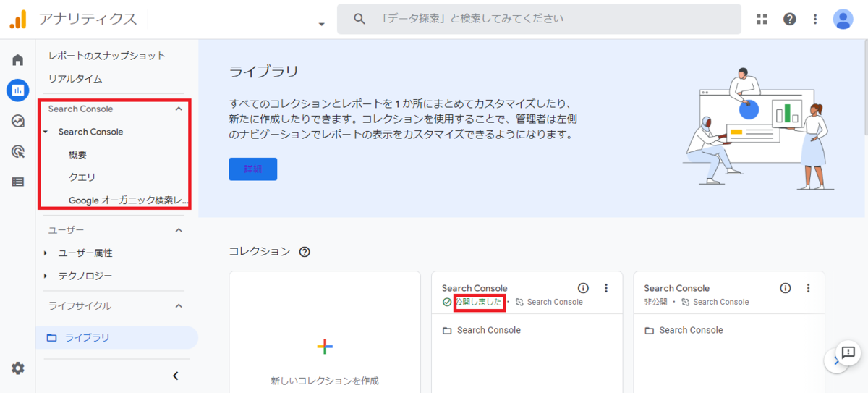
Task: Open the 概要 report
Action: pyautogui.click(x=78, y=155)
